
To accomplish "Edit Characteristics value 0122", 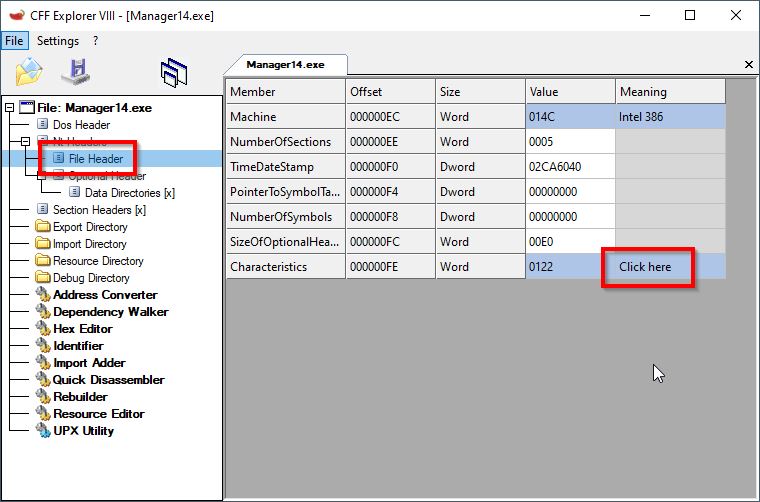I will click(570, 267).
